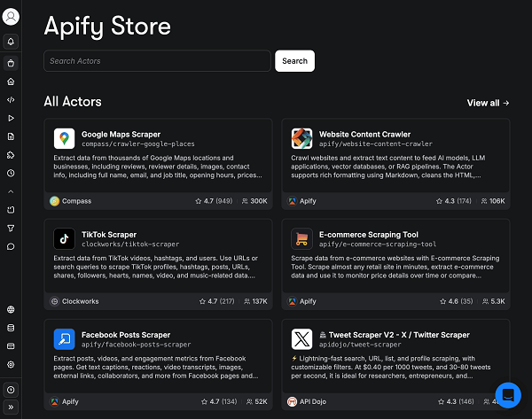
Task: Click clockworks/tiktok-scraper slug text
Action: [x=130, y=244]
